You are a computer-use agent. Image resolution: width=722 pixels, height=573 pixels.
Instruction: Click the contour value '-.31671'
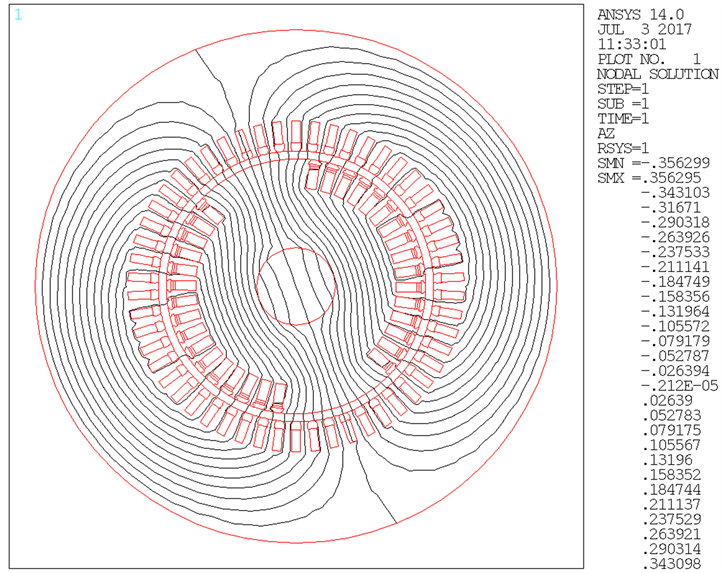(x=671, y=208)
